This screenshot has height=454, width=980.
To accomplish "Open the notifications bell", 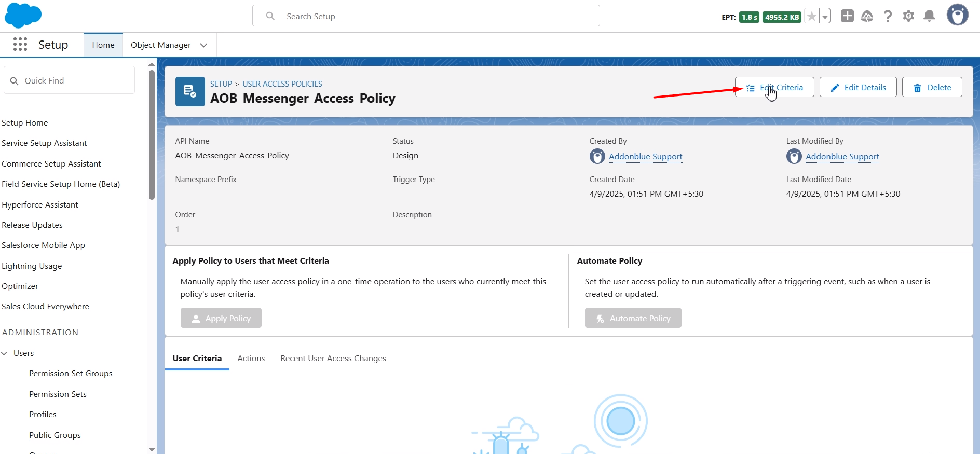I will click(929, 17).
